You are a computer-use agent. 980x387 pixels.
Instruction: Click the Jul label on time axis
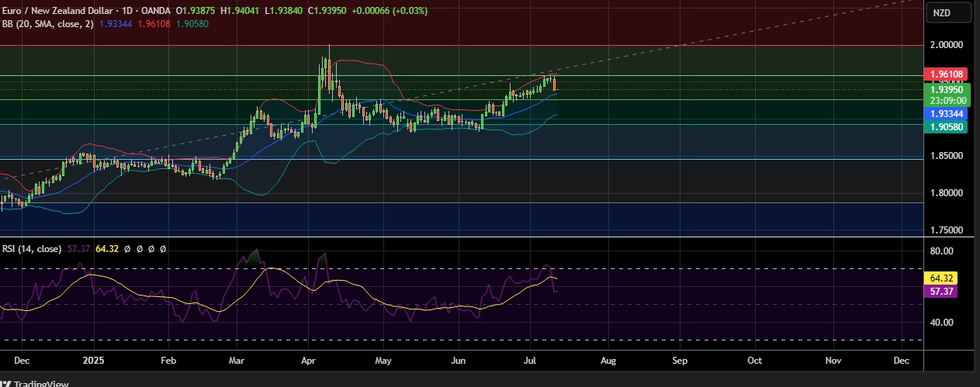tap(529, 361)
